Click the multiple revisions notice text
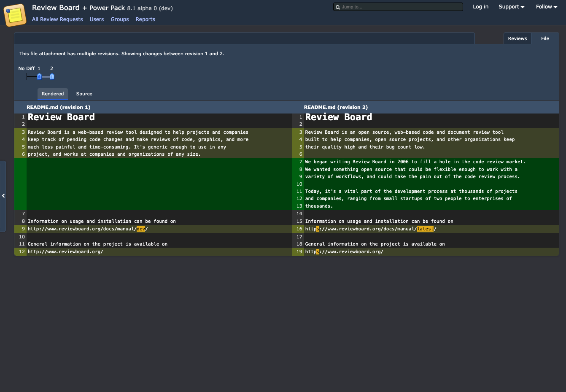The height and width of the screenshot is (392, 566). [x=122, y=54]
